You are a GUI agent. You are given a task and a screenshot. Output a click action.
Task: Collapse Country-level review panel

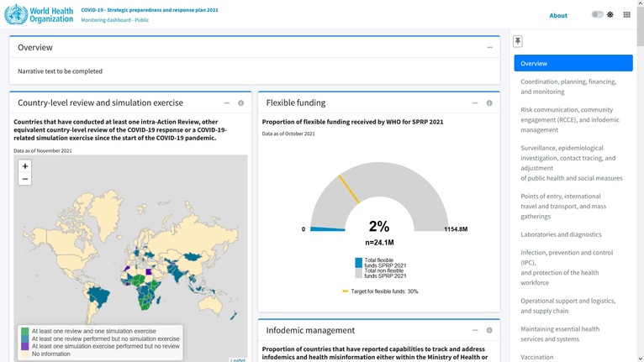coord(226,103)
